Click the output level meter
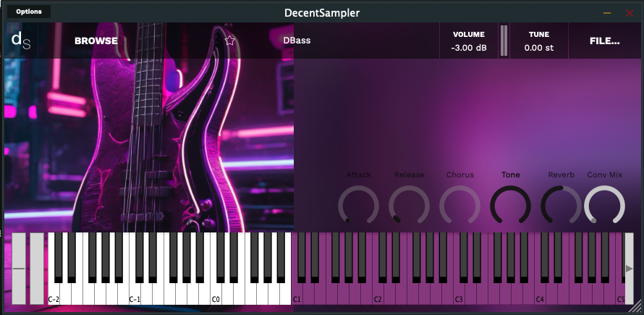 pyautogui.click(x=504, y=41)
